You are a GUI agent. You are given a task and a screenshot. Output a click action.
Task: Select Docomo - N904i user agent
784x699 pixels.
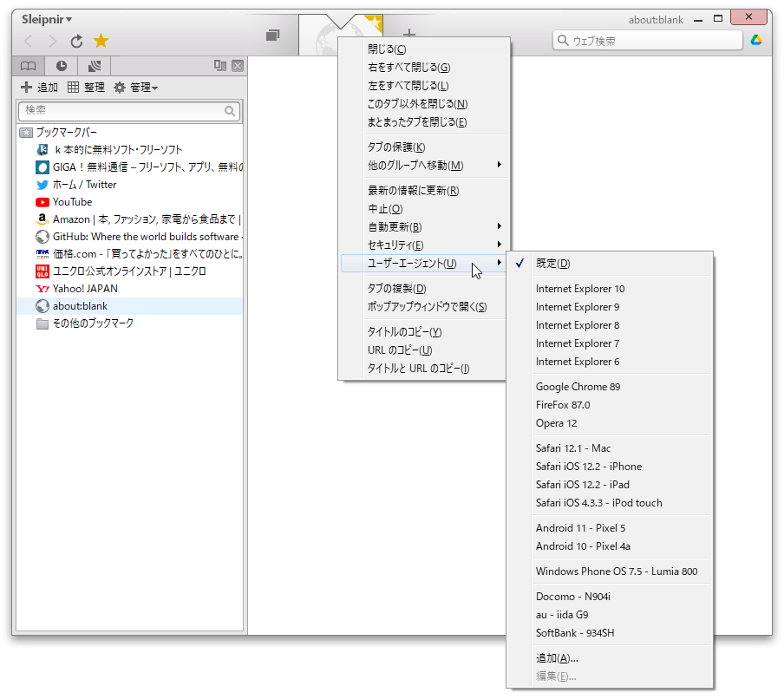pos(610,597)
